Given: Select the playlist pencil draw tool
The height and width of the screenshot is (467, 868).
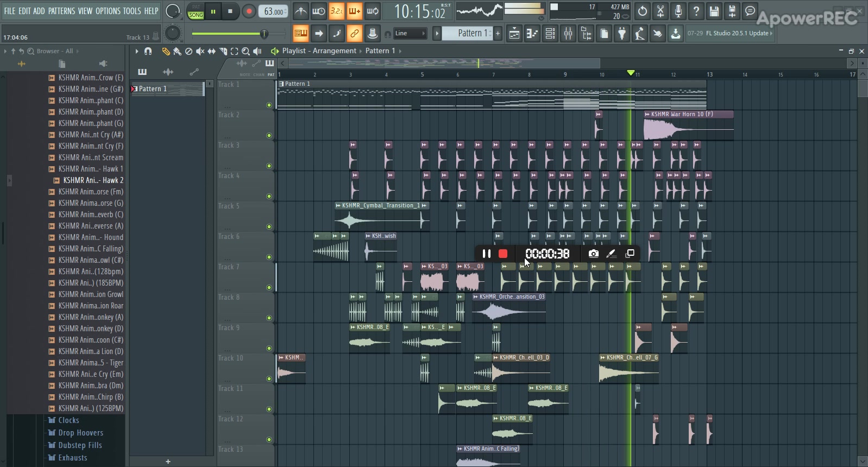Looking at the screenshot, I should click(x=166, y=51).
